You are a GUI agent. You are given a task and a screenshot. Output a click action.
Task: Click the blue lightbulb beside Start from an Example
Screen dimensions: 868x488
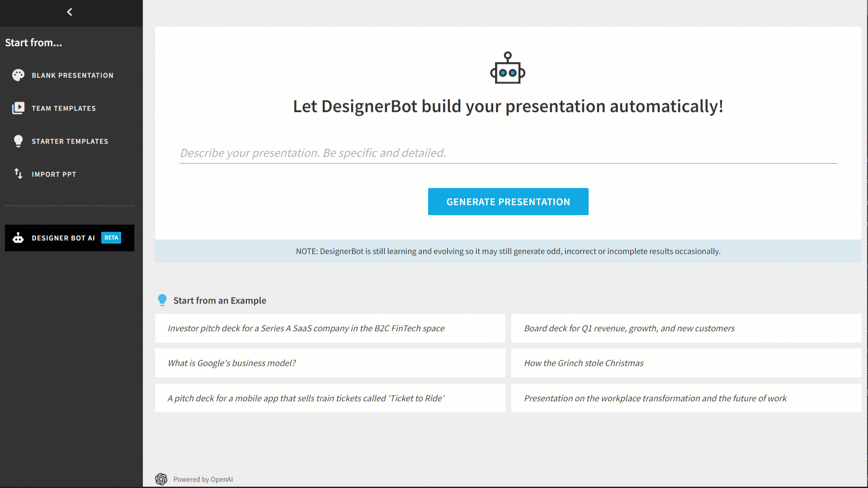point(162,300)
